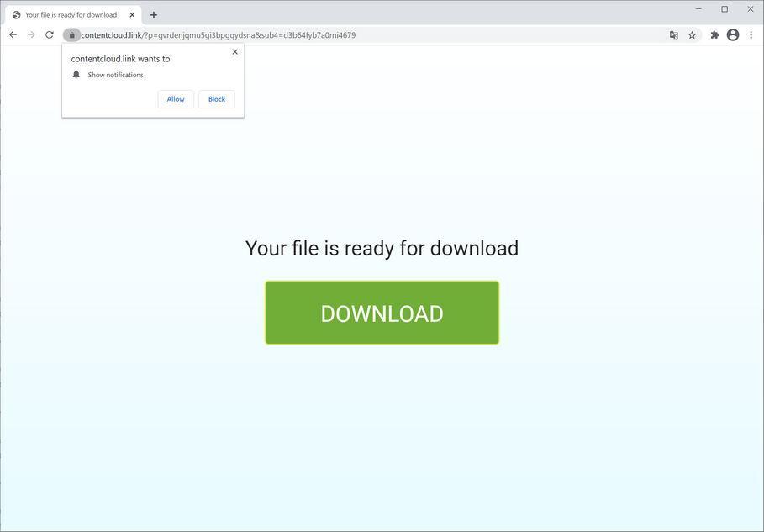Click the green DOWNLOAD button
Viewport: 764px width, 532px height.
pos(382,312)
